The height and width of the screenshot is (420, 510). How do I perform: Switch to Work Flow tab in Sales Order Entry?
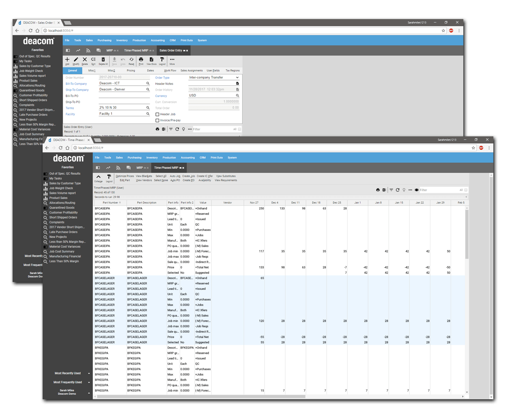(170, 71)
